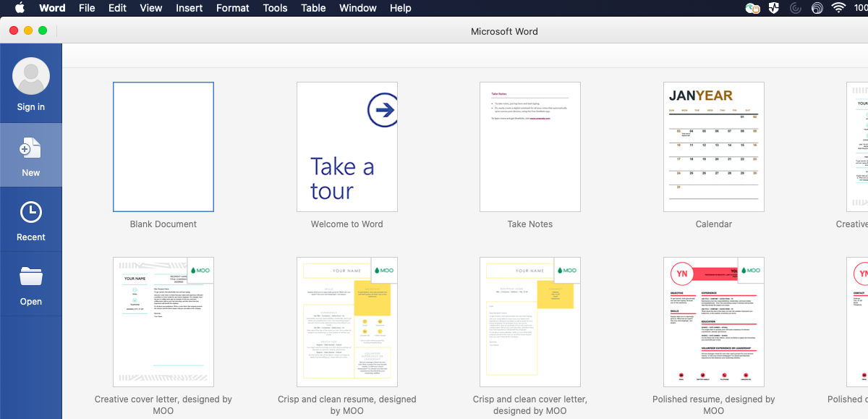Viewport: 868px width, 419px height.
Task: Pick the Polished resume by MOO thumbnail
Action: [x=714, y=322]
